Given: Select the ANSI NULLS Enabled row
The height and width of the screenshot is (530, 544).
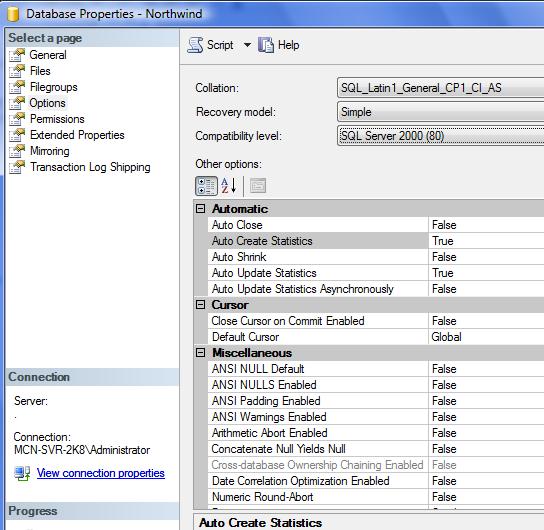Looking at the screenshot, I should coord(376,385).
